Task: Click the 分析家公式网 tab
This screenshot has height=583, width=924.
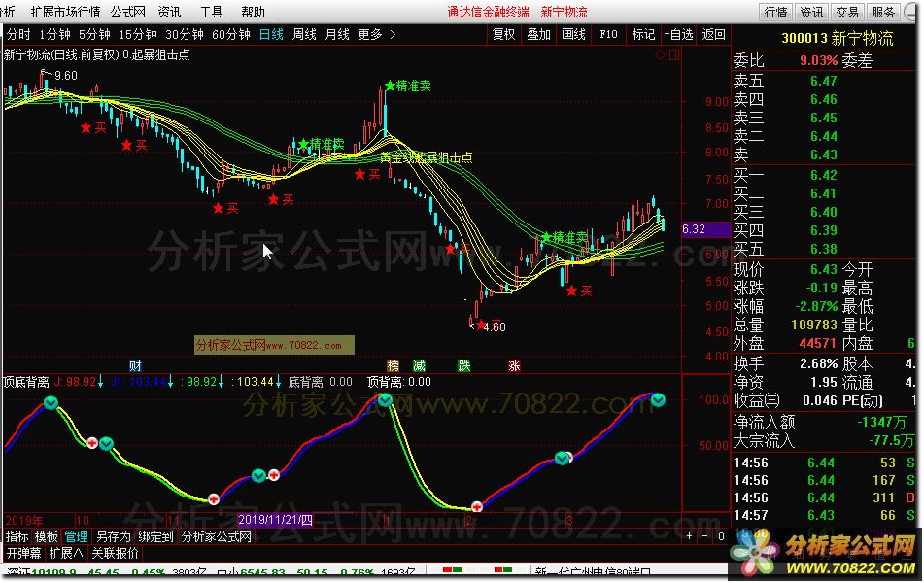Action: pyautogui.click(x=217, y=536)
